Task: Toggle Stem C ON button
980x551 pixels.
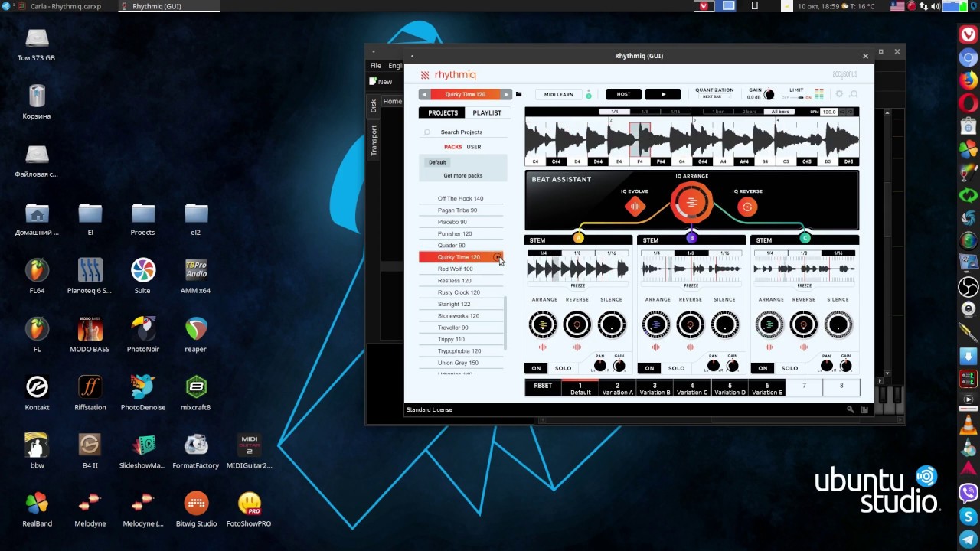Action: point(763,368)
